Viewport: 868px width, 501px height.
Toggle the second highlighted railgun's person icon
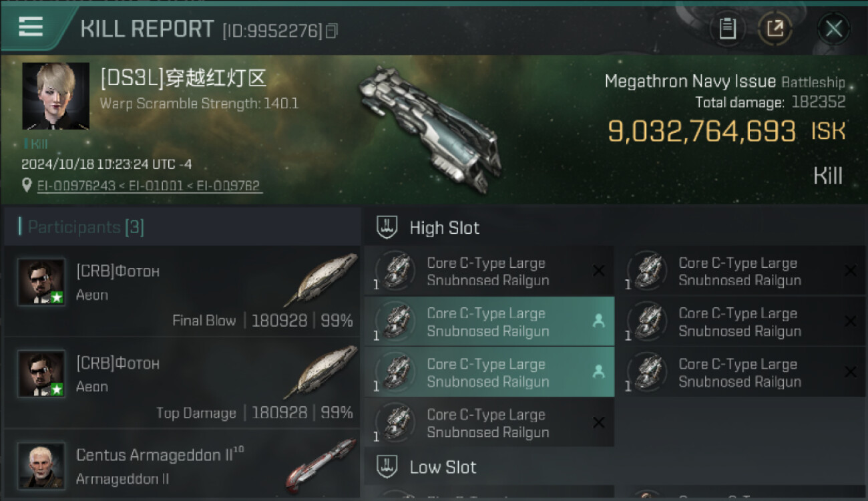pyautogui.click(x=598, y=372)
